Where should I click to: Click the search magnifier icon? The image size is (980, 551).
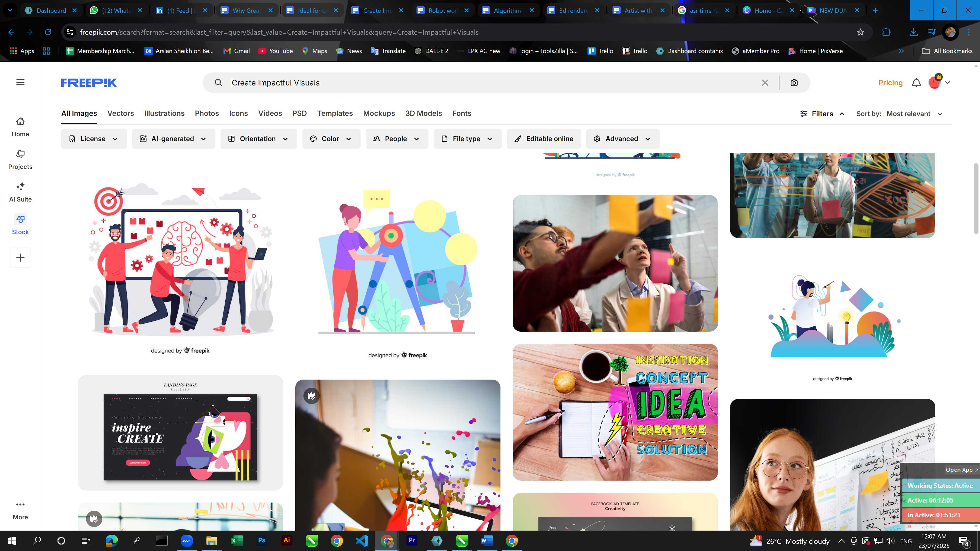pos(218,82)
